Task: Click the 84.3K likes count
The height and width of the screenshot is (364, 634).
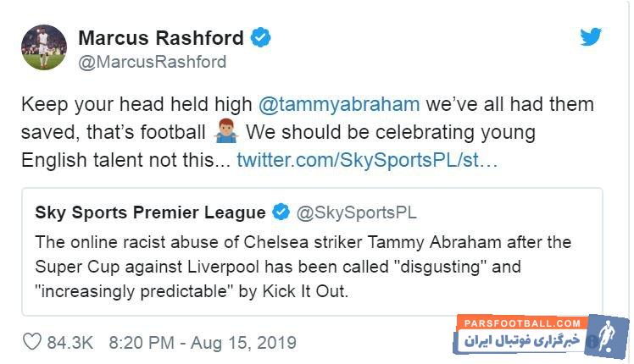Action: [x=70, y=343]
